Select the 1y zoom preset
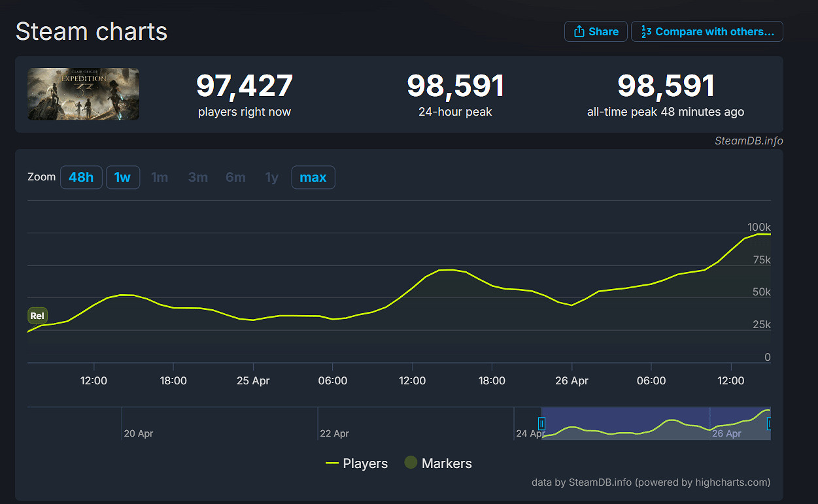The width and height of the screenshot is (818, 504). [271, 176]
